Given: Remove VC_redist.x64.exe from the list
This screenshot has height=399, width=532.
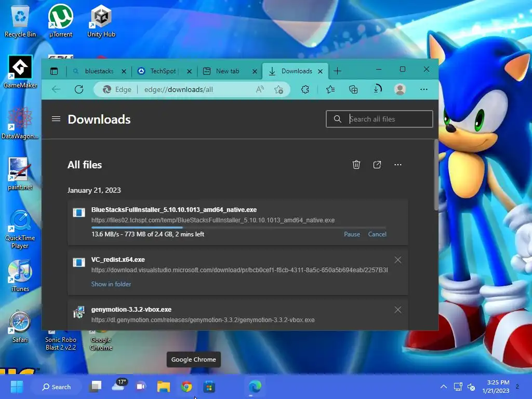Looking at the screenshot, I should 397,260.
